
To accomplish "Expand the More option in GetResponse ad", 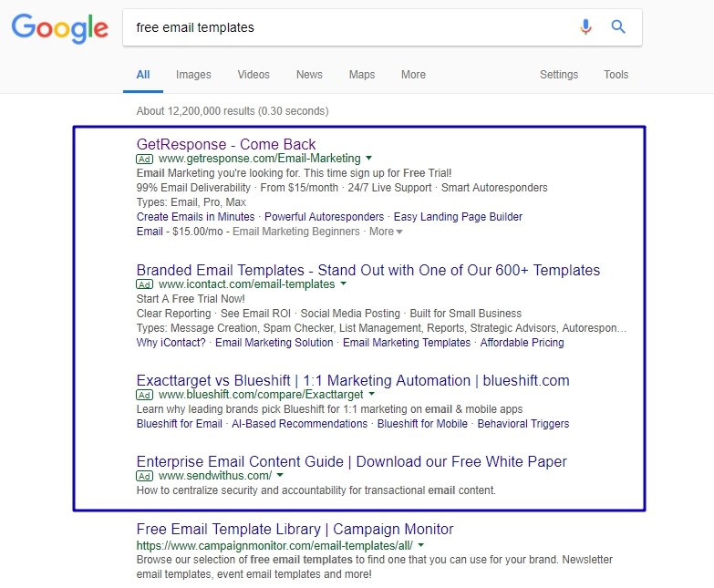I will (386, 232).
